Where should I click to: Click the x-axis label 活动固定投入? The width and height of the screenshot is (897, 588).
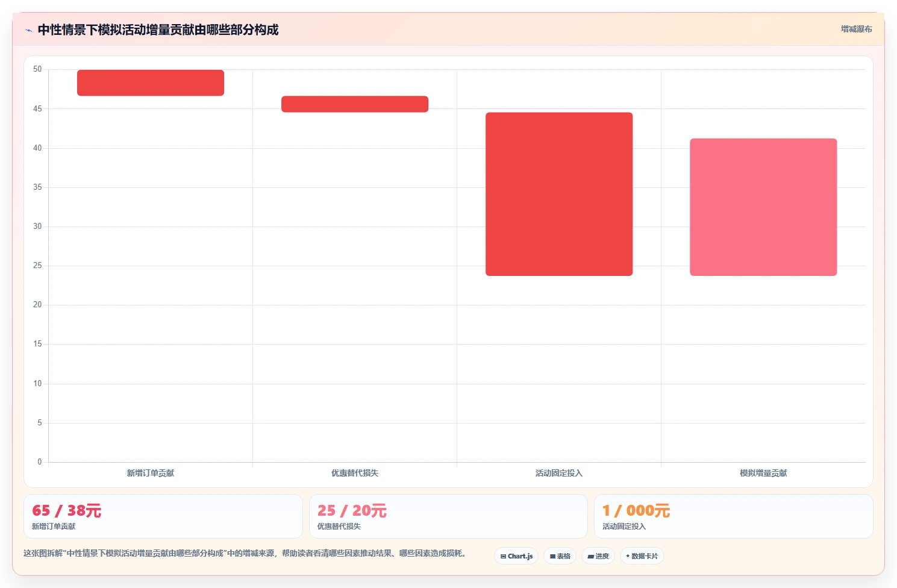[x=559, y=473]
